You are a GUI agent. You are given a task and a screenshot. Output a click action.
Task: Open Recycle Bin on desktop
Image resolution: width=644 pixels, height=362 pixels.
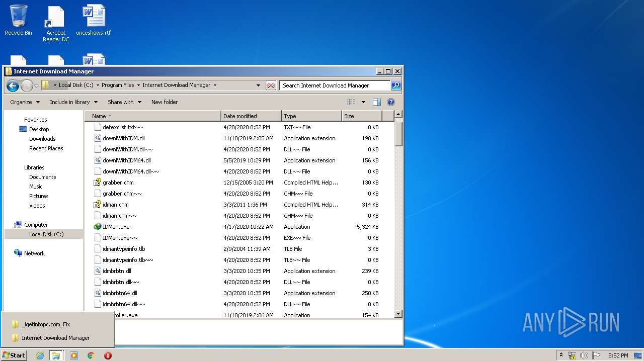click(x=18, y=20)
